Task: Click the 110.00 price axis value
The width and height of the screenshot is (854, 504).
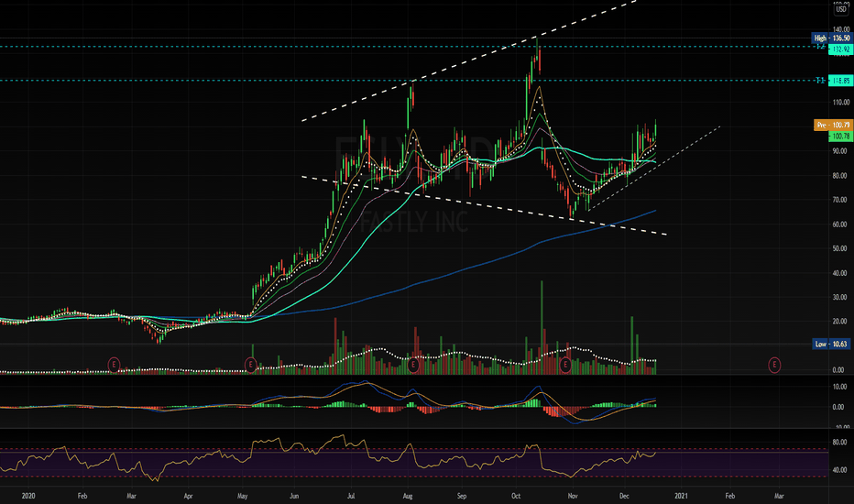Action: pos(840,103)
